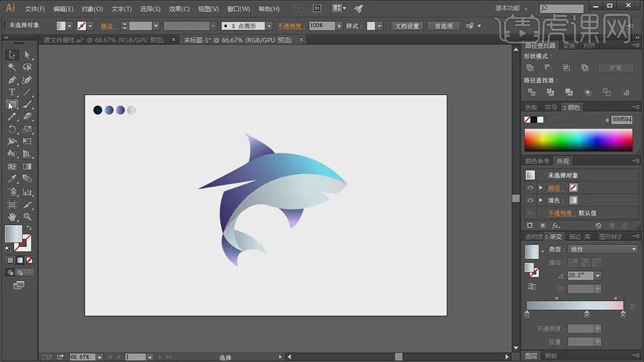Pick the Magic Wand tool
644x362 pixels.
12,67
